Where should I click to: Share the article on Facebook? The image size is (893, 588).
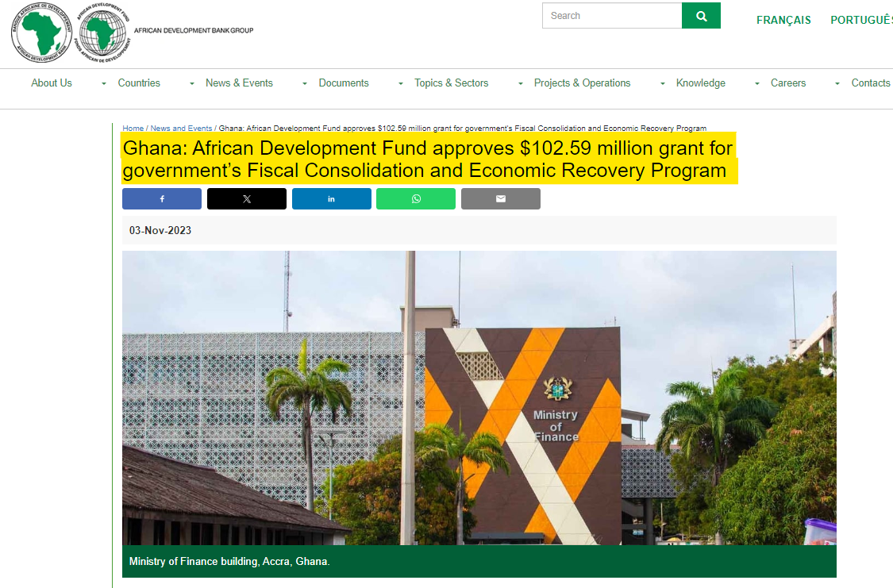162,199
